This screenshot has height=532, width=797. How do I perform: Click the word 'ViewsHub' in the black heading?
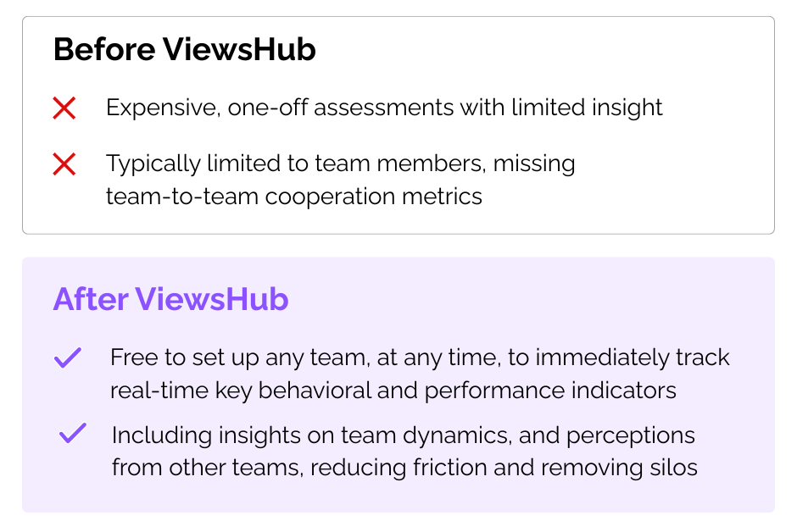click(x=239, y=49)
